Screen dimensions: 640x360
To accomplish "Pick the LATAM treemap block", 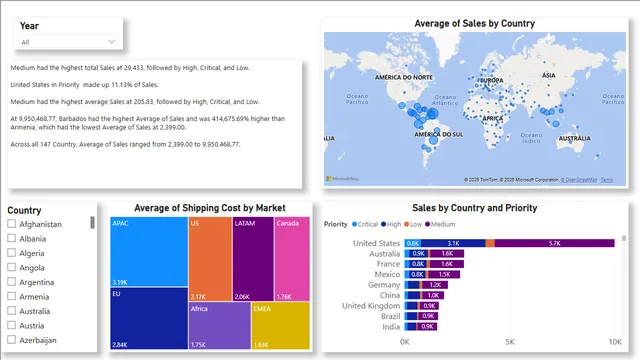I will tap(253, 259).
